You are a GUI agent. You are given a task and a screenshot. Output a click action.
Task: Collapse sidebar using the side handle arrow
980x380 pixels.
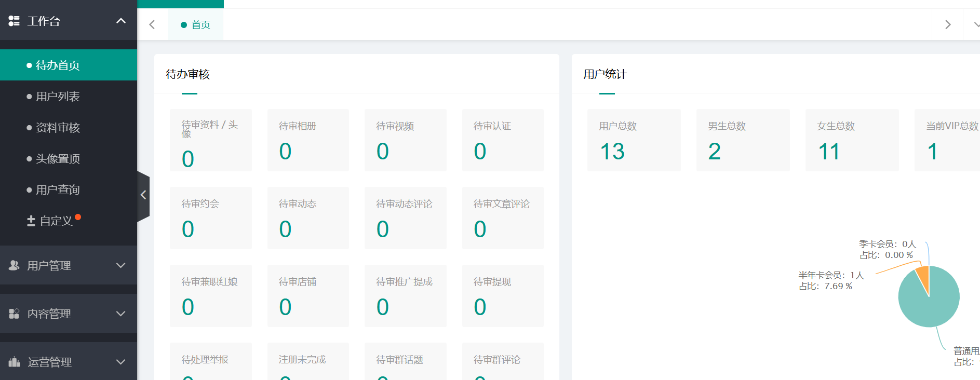pyautogui.click(x=143, y=195)
